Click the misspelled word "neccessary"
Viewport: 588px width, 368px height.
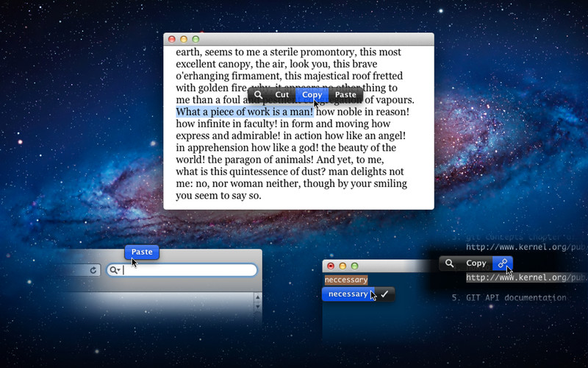(345, 280)
